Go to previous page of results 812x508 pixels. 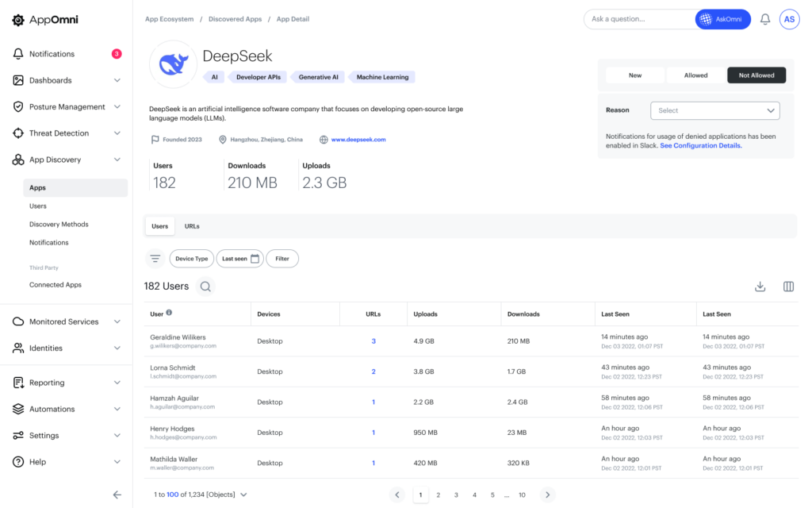pos(397,495)
